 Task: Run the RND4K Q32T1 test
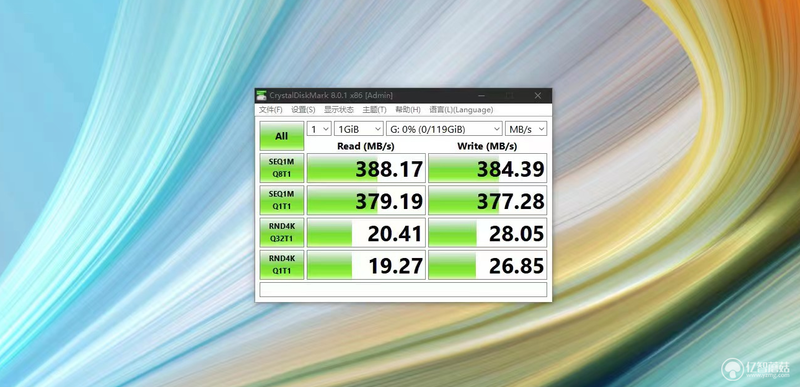click(282, 233)
